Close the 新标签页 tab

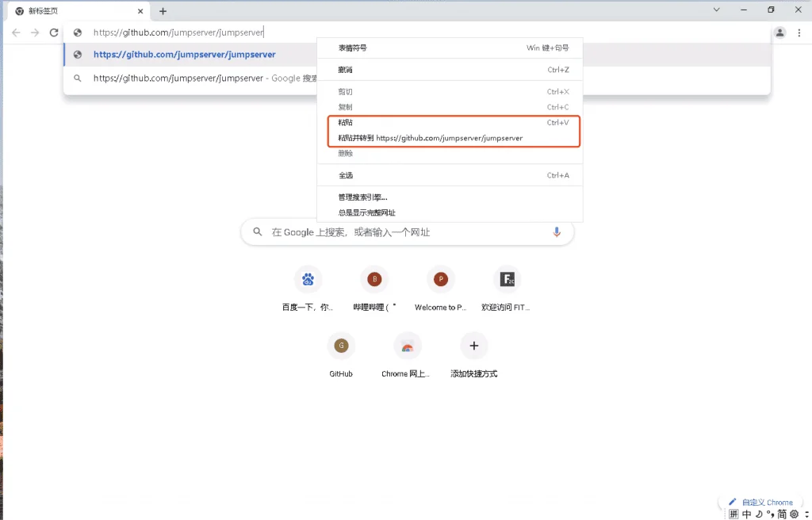[140, 11]
